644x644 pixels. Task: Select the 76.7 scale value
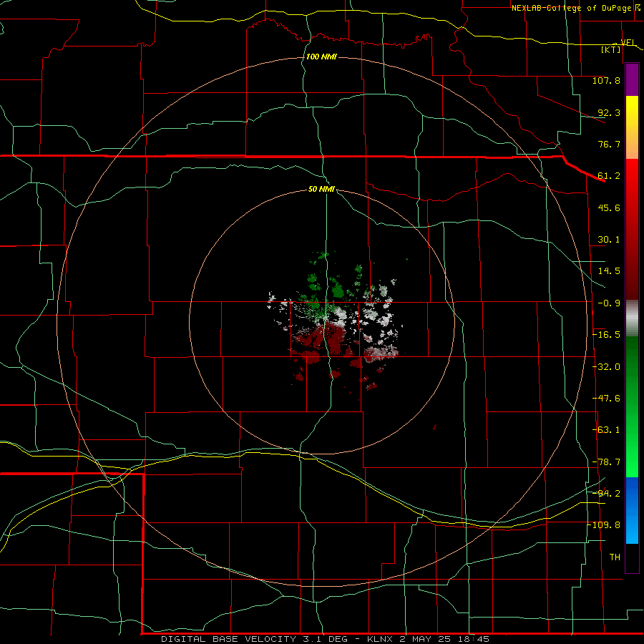click(x=609, y=144)
